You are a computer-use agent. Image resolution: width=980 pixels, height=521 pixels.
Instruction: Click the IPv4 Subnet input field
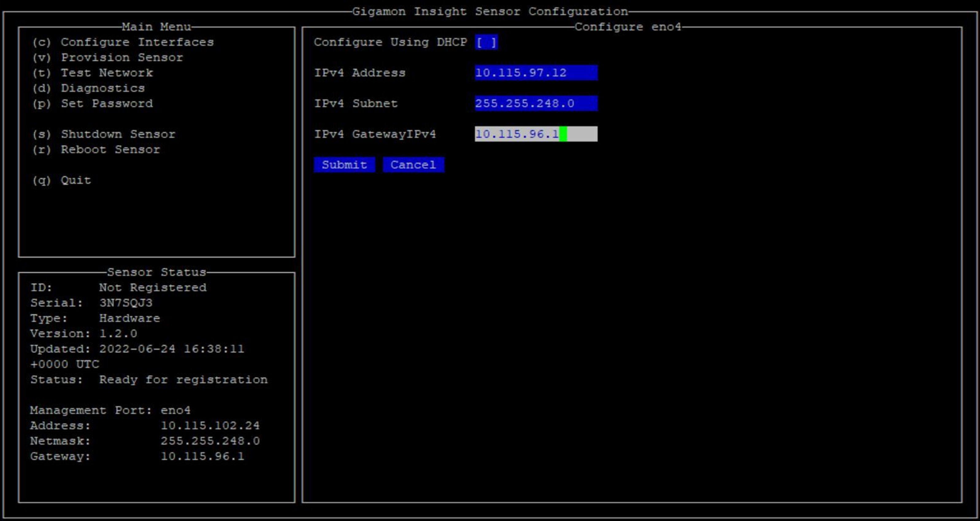click(x=536, y=103)
